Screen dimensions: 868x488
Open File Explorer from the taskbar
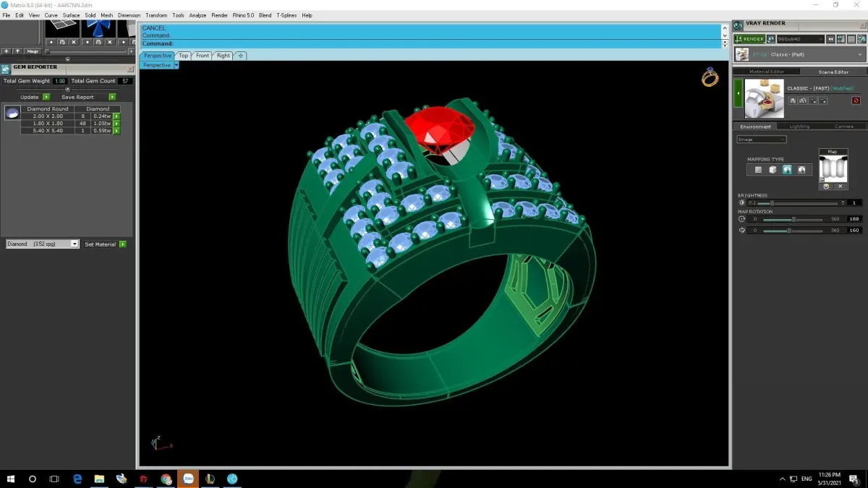tap(99, 479)
